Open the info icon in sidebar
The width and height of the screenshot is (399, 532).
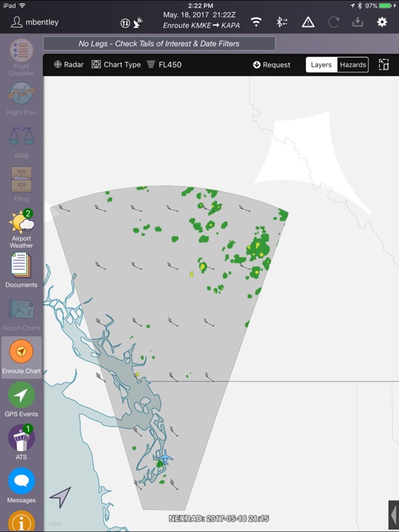(21, 521)
